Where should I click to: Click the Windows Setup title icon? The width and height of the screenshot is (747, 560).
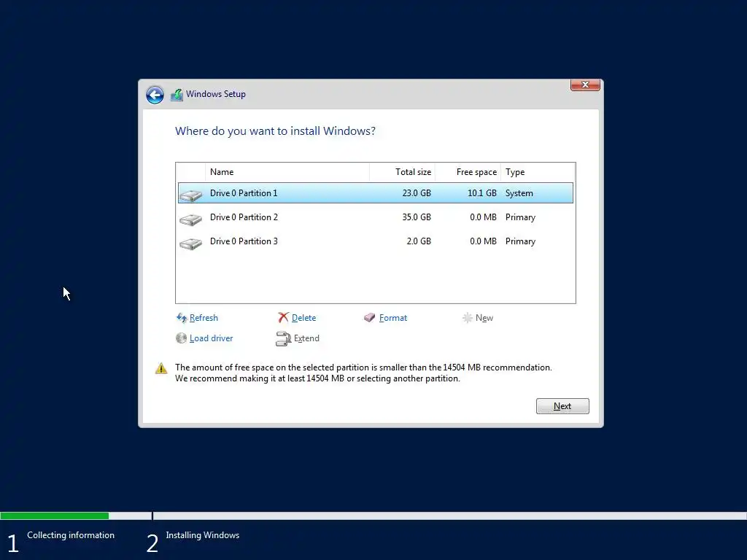(177, 95)
